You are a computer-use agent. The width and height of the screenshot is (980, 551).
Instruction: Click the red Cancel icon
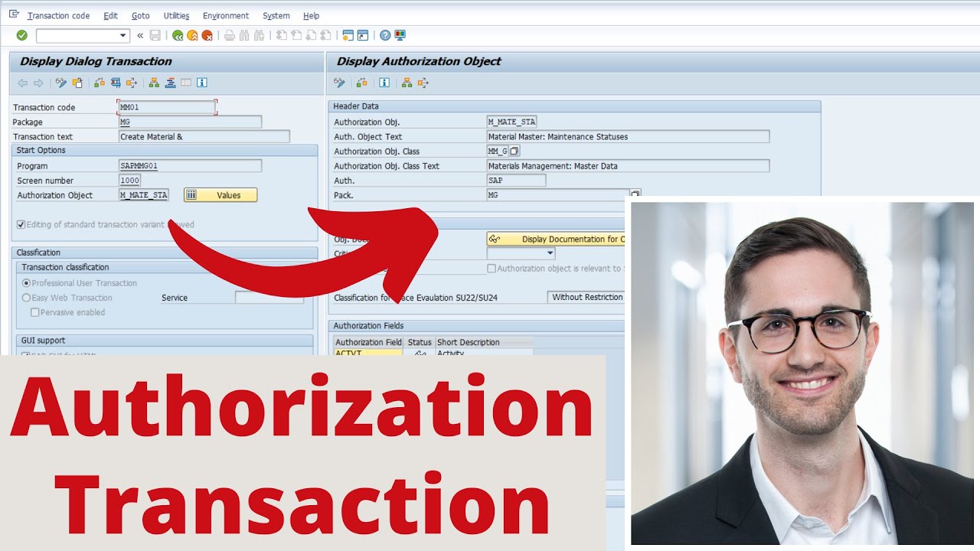point(207,35)
